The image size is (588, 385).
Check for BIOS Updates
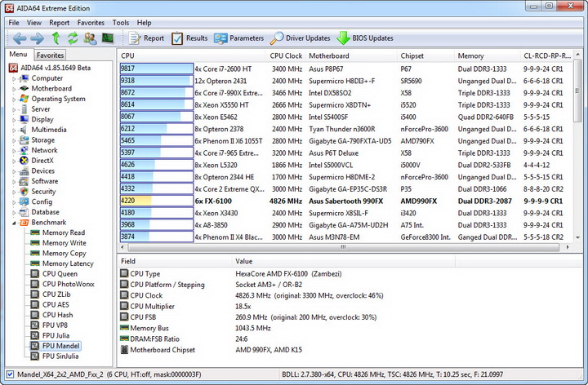(365, 38)
